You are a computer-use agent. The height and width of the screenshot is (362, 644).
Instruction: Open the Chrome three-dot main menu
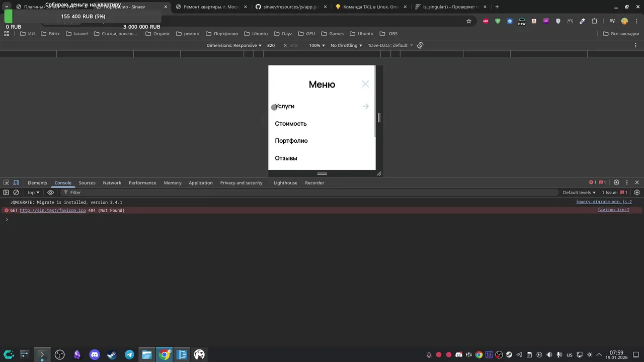[x=636, y=21]
